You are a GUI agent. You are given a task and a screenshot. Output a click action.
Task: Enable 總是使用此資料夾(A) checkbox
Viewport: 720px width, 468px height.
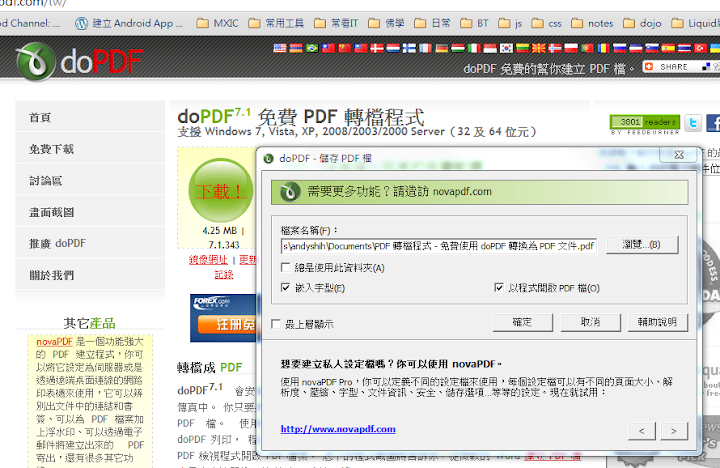click(286, 267)
